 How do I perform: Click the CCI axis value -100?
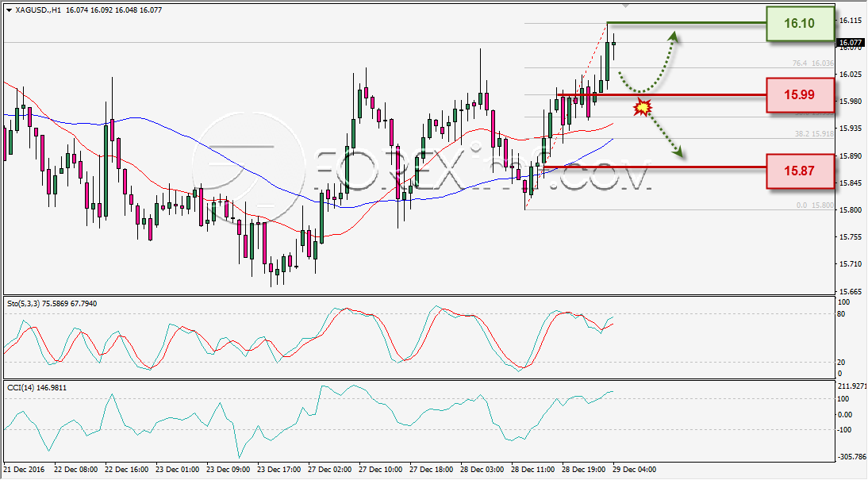[x=846, y=430]
